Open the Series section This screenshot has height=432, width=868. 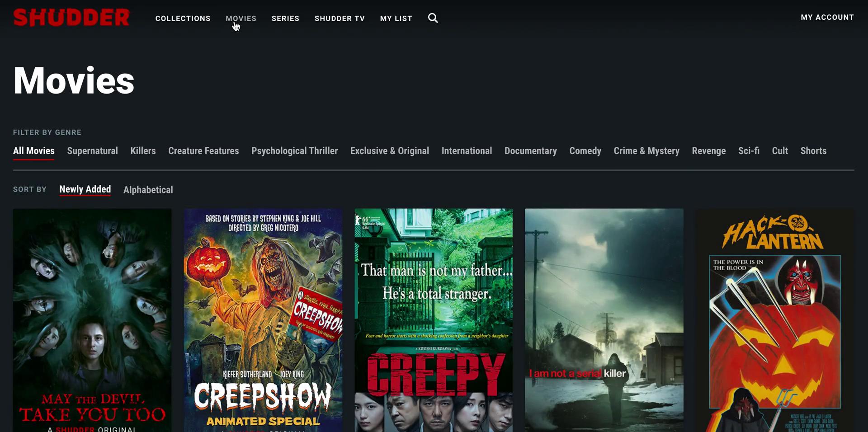click(285, 19)
